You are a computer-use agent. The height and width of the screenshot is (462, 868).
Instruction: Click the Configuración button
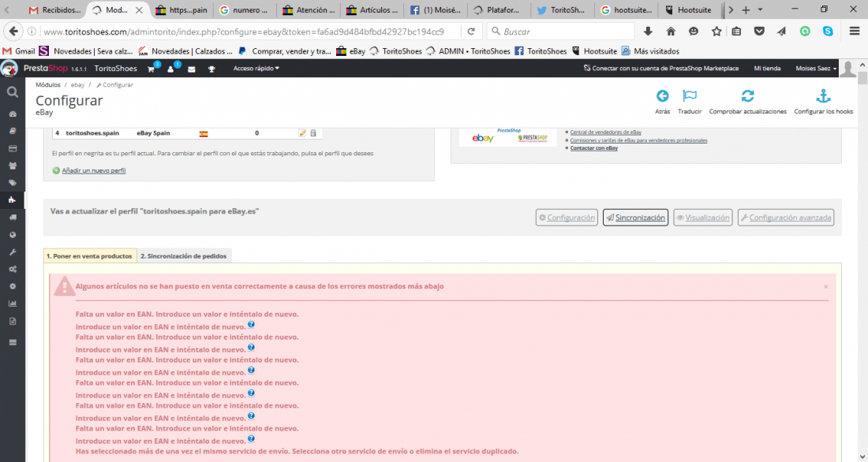pos(567,218)
